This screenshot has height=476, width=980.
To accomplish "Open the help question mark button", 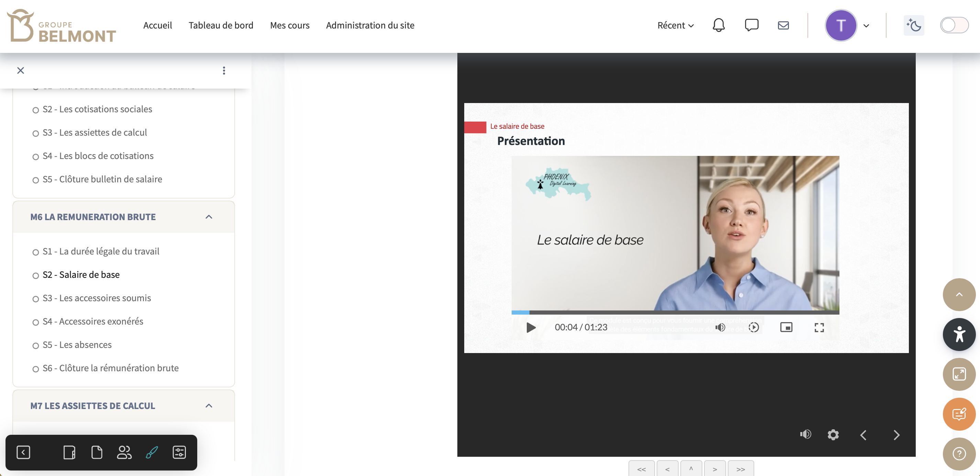I will click(x=959, y=454).
